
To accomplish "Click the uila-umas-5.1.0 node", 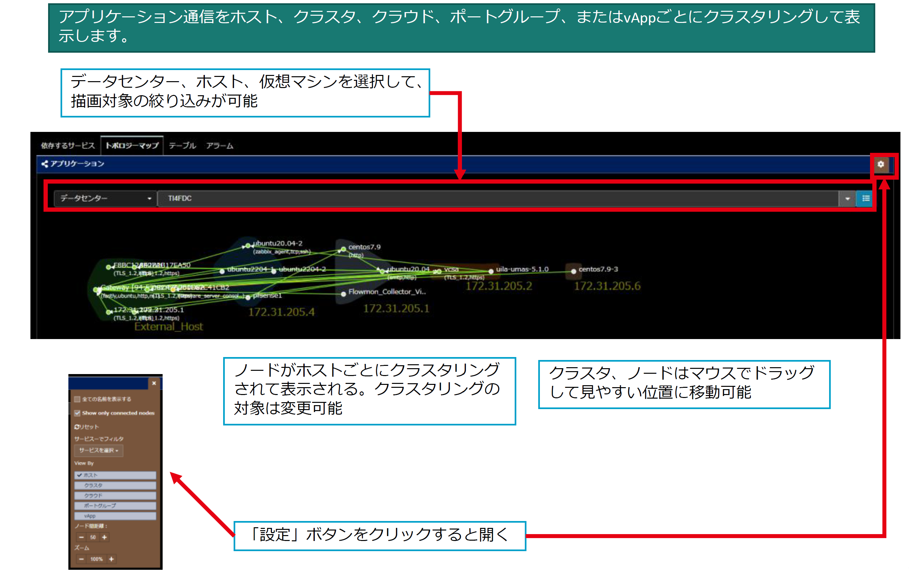I will [491, 271].
